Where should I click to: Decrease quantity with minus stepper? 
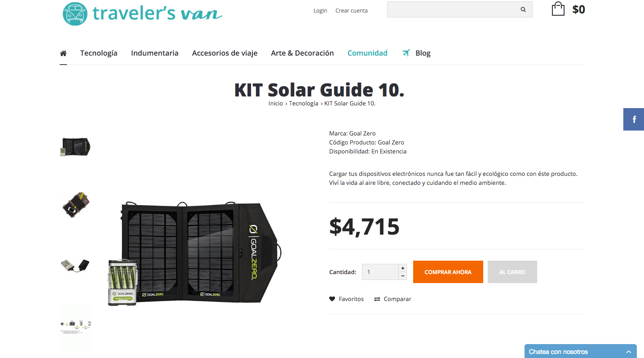pos(402,276)
